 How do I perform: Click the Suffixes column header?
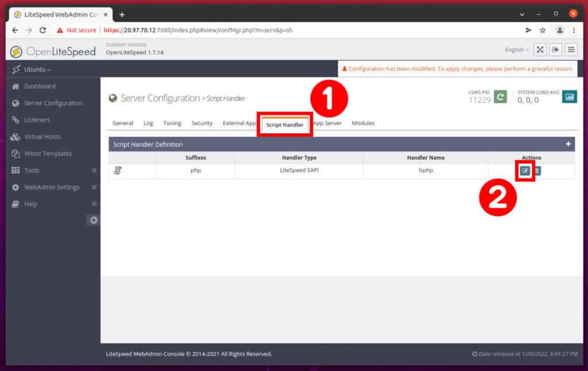[x=195, y=157]
